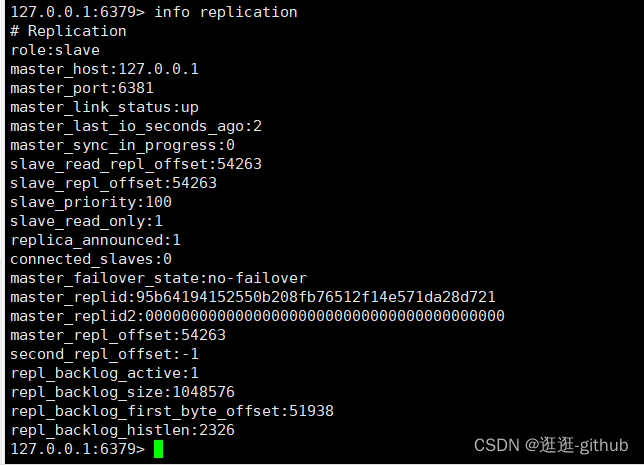Screen dimensions: 644x465
Task: Click the slave_priority:100 line
Action: (x=91, y=202)
